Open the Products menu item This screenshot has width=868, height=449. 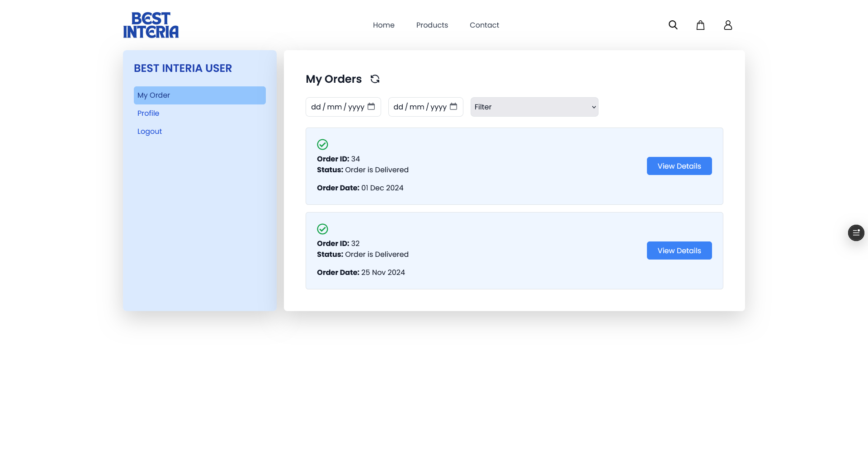tap(432, 25)
